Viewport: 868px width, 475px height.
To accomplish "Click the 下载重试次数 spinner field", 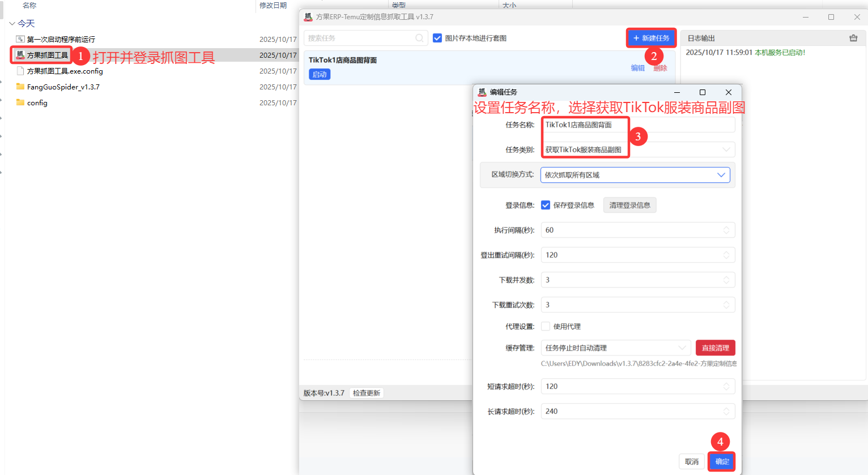I will pyautogui.click(x=638, y=305).
